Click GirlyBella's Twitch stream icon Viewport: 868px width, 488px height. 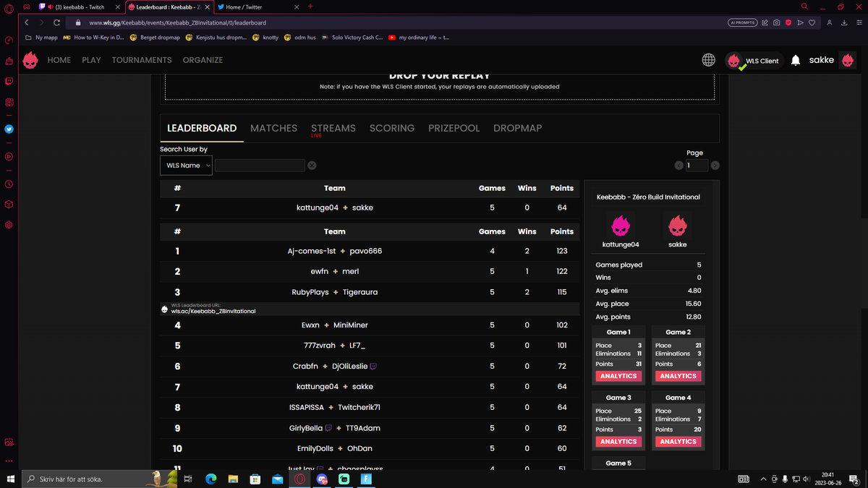point(328,428)
